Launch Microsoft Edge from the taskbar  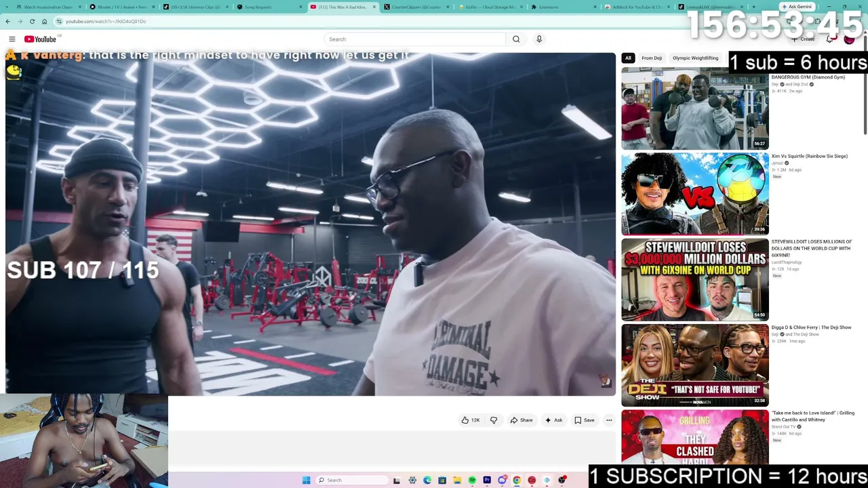pos(427,481)
